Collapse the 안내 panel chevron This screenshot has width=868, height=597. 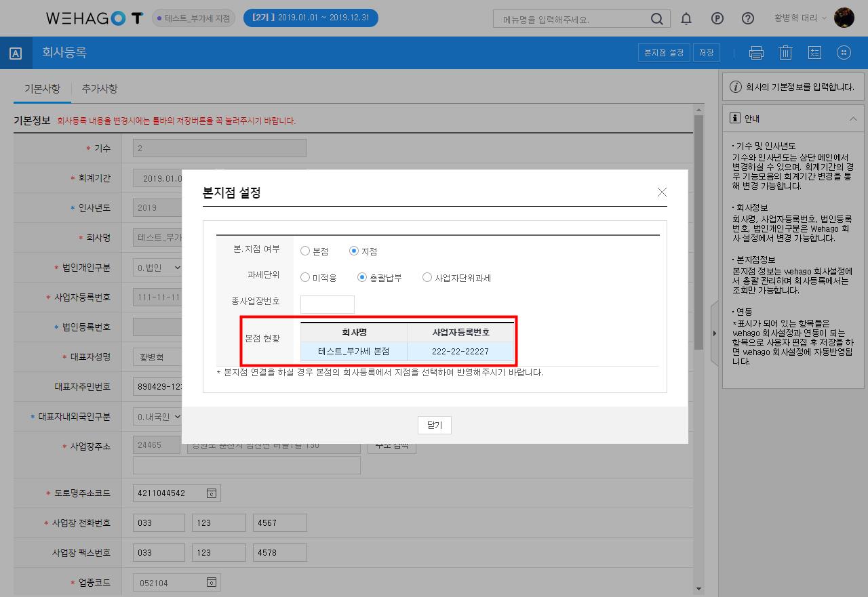852,119
